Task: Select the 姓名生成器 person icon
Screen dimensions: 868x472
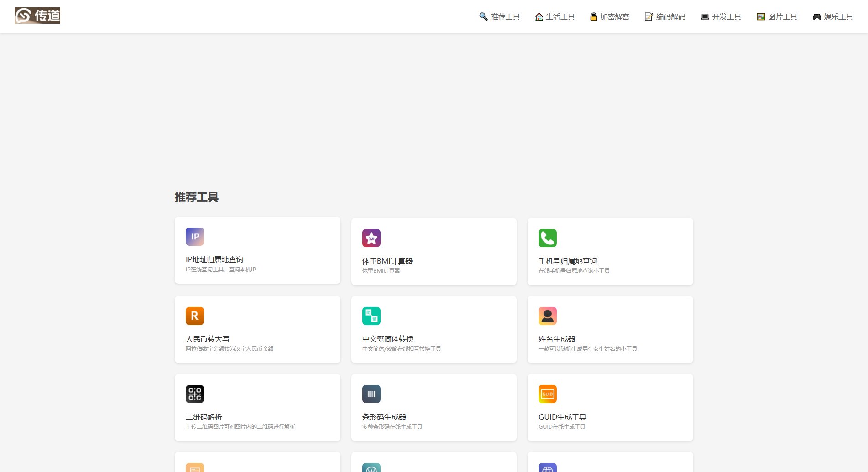Action: (x=547, y=316)
